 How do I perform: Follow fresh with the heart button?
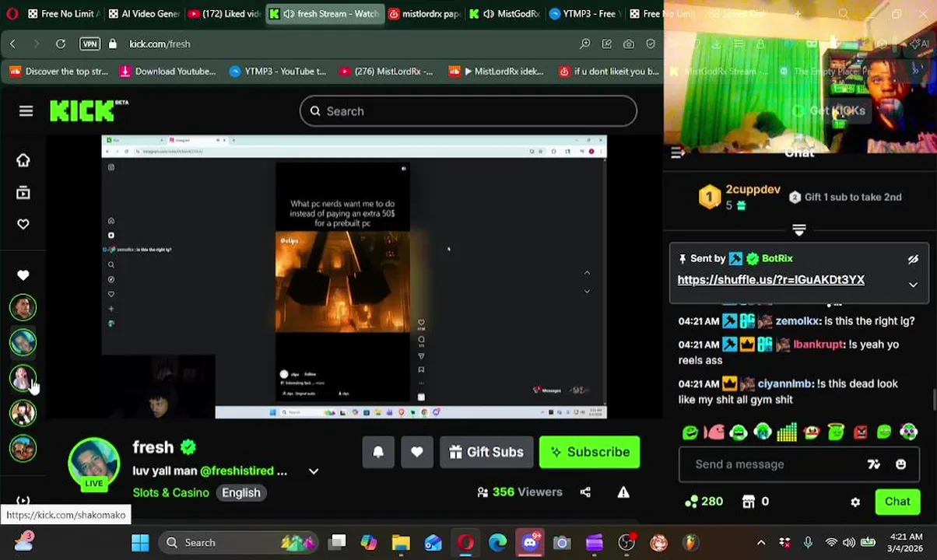coord(417,452)
